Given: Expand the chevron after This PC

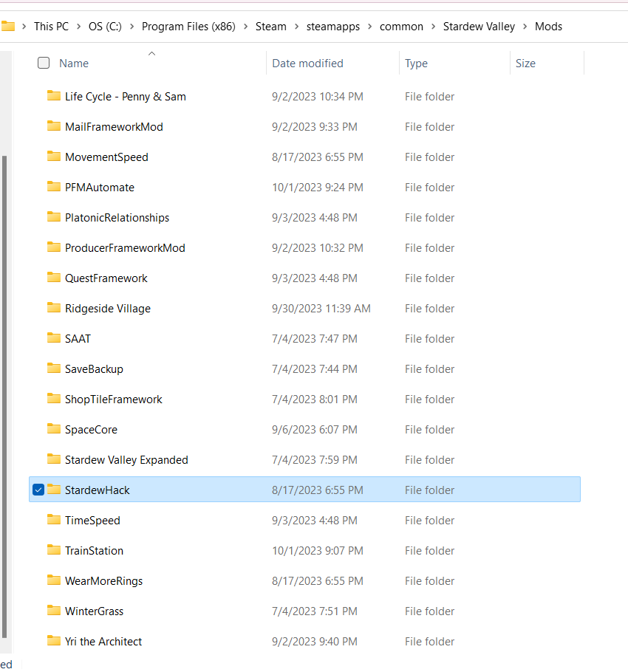Looking at the screenshot, I should (x=78, y=27).
